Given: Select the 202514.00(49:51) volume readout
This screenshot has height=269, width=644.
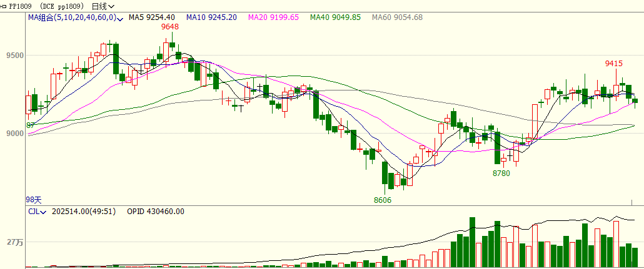Looking at the screenshot, I should [x=84, y=212].
